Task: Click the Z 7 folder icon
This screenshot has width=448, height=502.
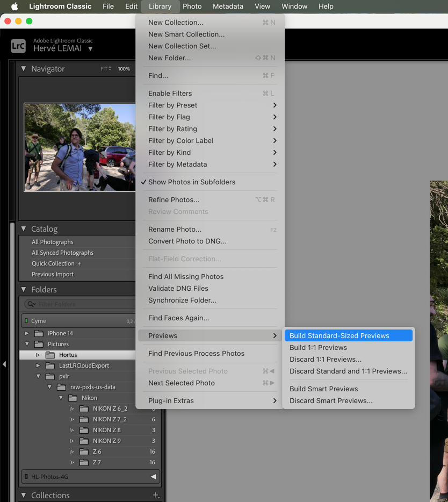Action: [x=84, y=462]
